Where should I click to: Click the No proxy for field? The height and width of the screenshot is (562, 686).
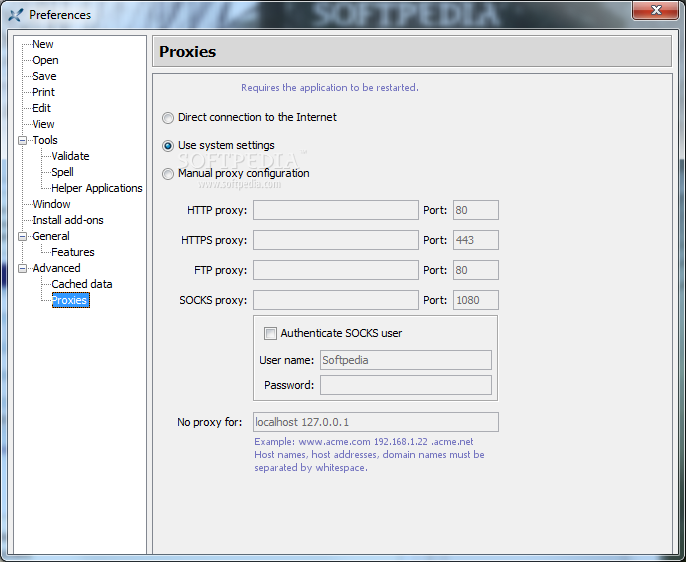tap(376, 422)
